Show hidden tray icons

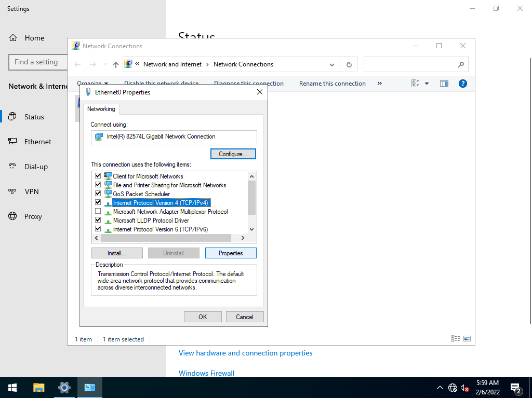point(440,388)
